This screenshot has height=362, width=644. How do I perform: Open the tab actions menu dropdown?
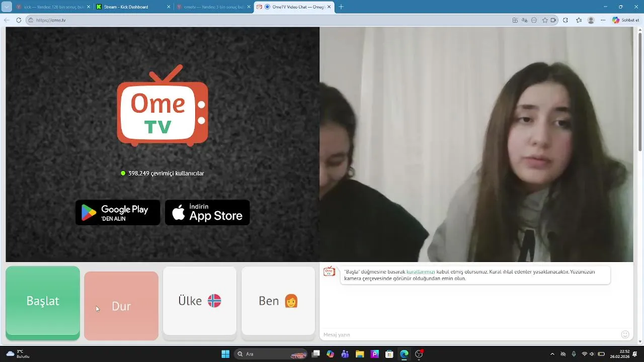tap(7, 7)
